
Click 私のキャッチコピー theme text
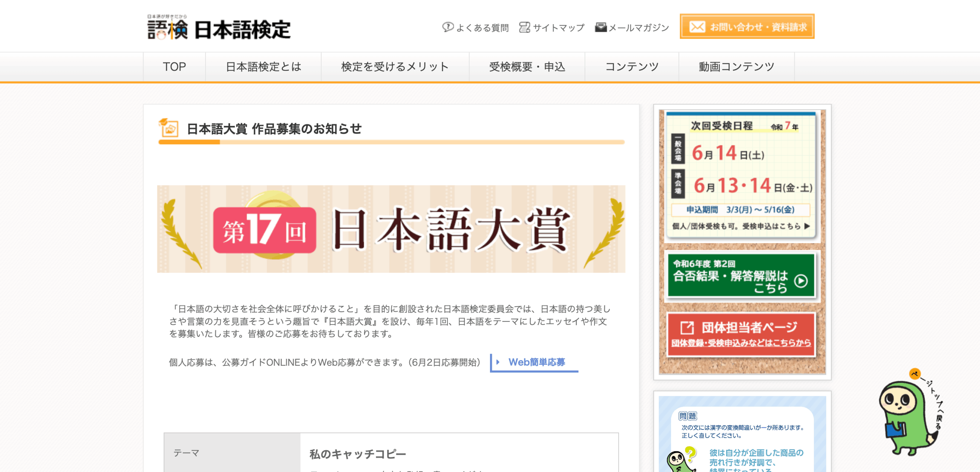pyautogui.click(x=358, y=454)
